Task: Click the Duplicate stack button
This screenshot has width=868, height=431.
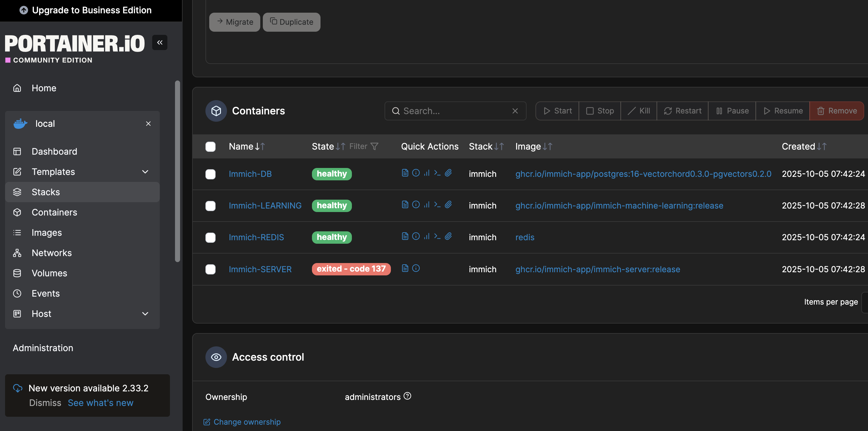Action: (x=291, y=22)
